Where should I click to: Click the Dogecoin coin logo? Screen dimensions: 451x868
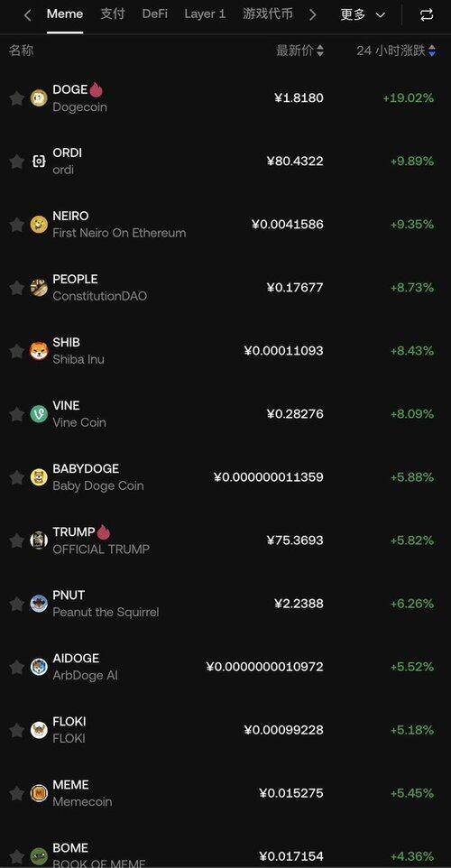click(x=39, y=98)
